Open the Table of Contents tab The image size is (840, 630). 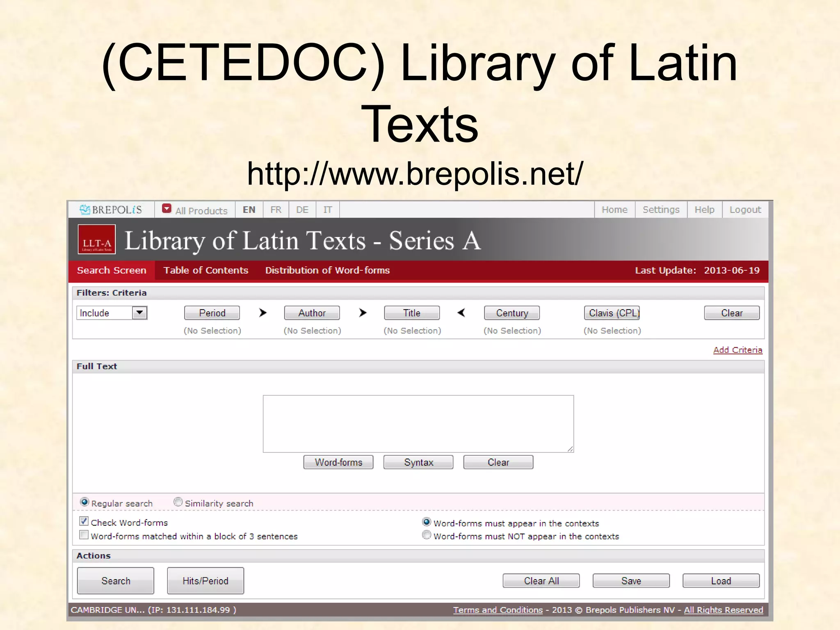(x=206, y=270)
